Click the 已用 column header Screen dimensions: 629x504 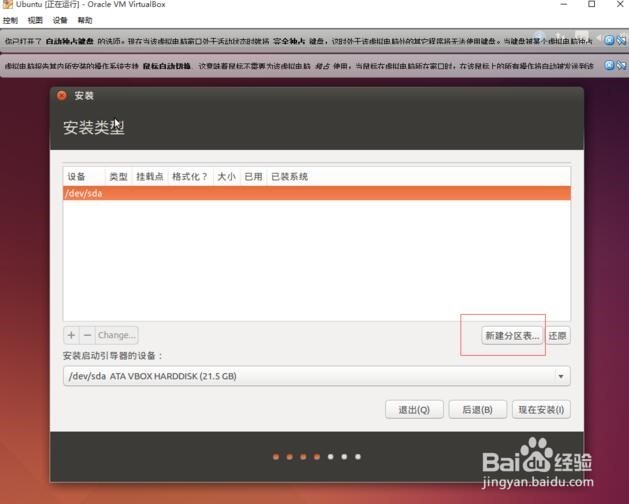pos(253,177)
